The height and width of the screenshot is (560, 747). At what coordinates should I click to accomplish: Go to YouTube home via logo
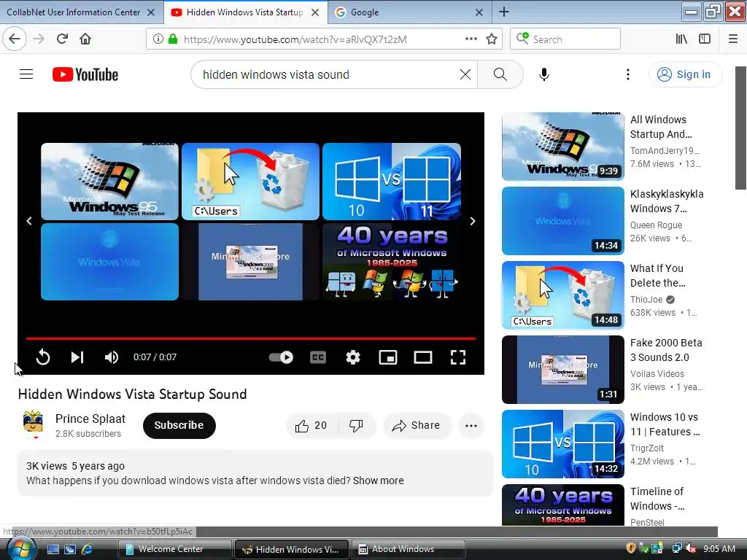tap(85, 74)
